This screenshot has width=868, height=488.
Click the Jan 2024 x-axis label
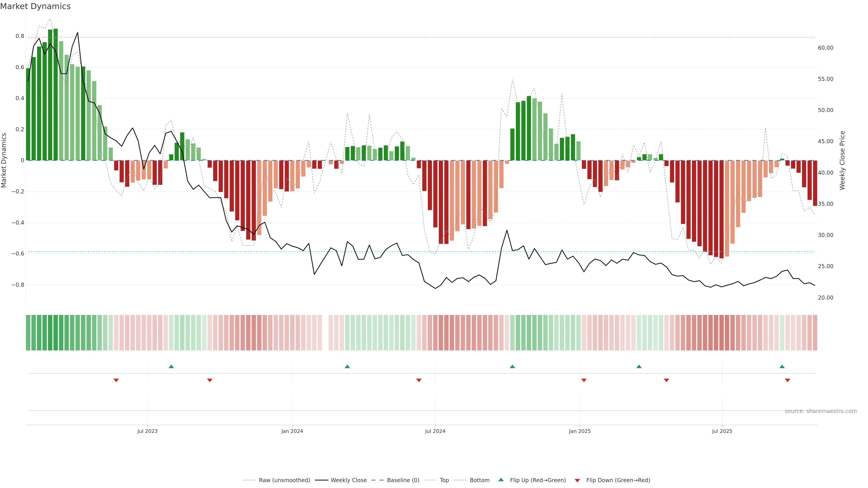click(292, 431)
